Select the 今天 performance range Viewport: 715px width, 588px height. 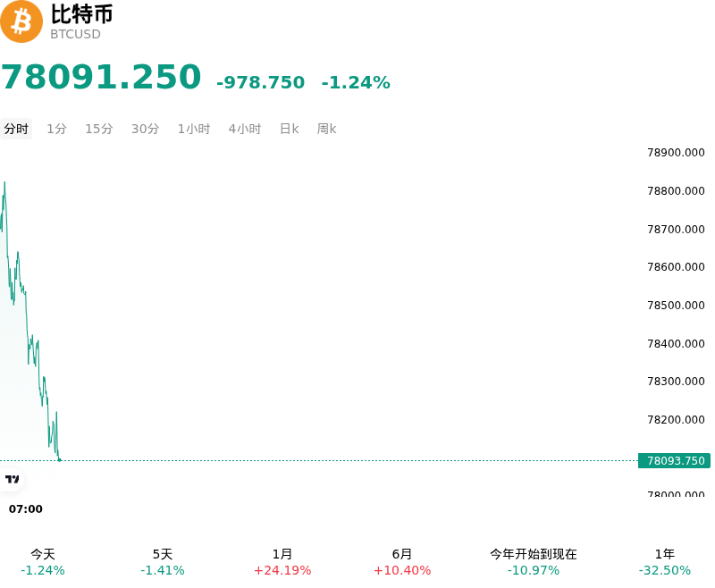pos(43,562)
